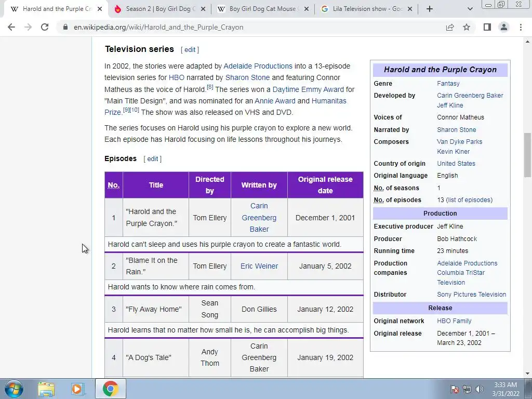
Task: Open a new browser tab
Action: tap(430, 9)
